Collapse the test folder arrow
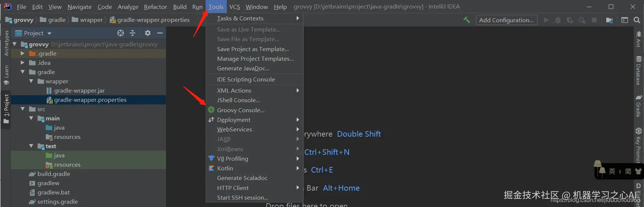Screen dimensions: 644x207 point(31,146)
